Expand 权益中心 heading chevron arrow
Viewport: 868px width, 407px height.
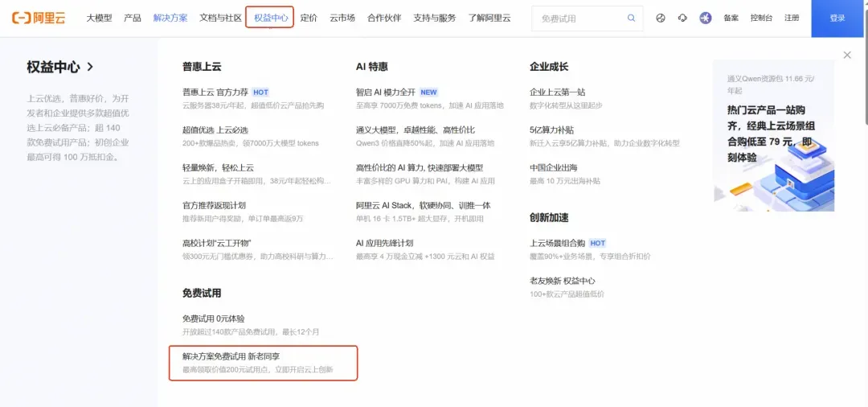coord(90,67)
